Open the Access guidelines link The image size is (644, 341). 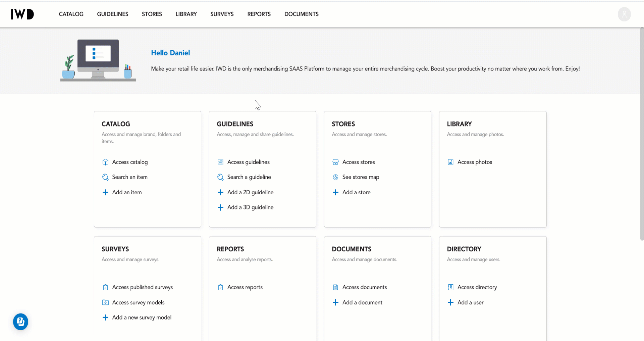pos(249,162)
